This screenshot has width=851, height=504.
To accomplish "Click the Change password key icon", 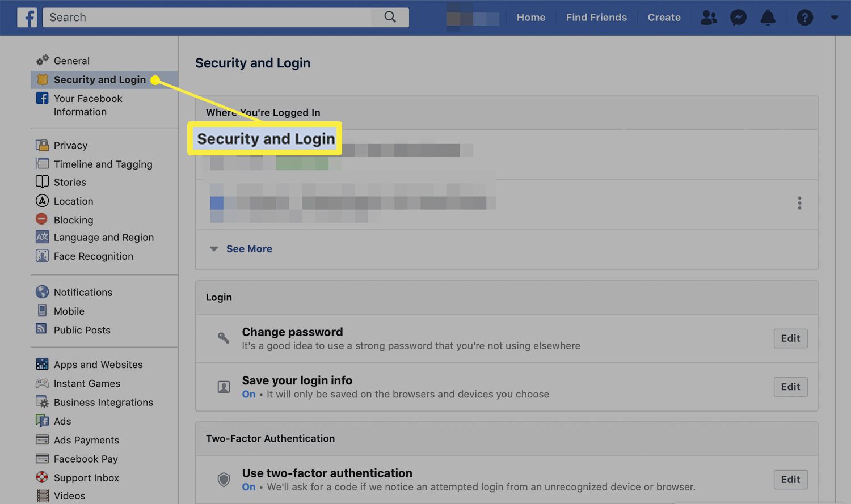I will tap(224, 338).
